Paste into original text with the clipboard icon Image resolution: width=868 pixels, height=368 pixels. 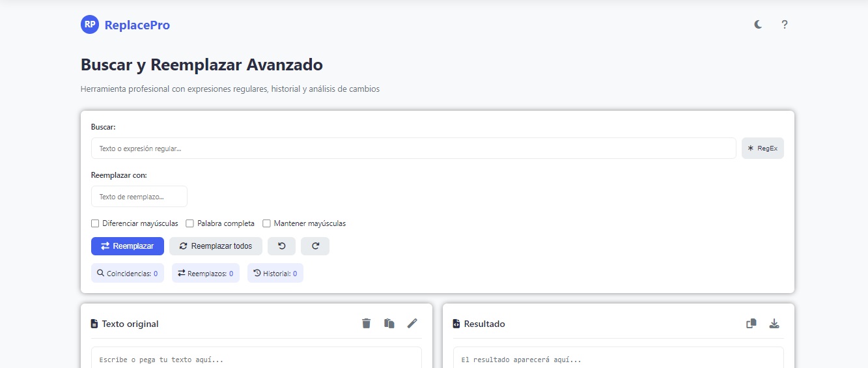389,323
